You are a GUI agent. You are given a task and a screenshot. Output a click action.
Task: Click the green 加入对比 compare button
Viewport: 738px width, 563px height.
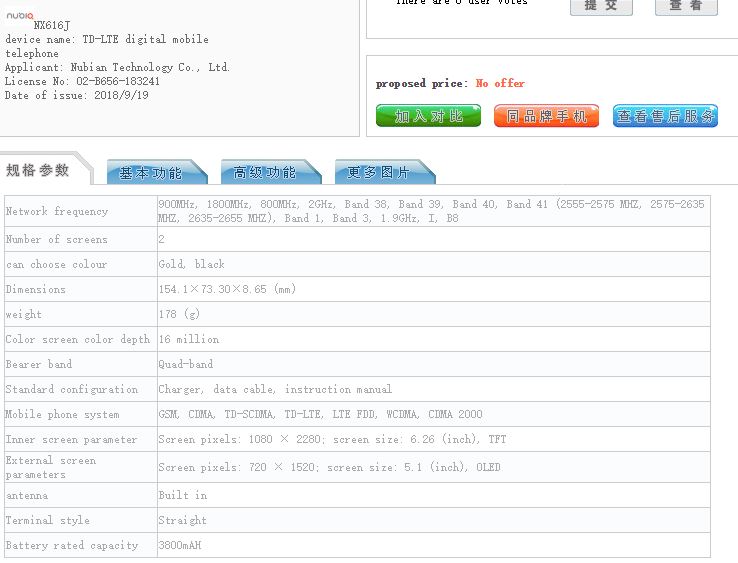[x=428, y=116]
